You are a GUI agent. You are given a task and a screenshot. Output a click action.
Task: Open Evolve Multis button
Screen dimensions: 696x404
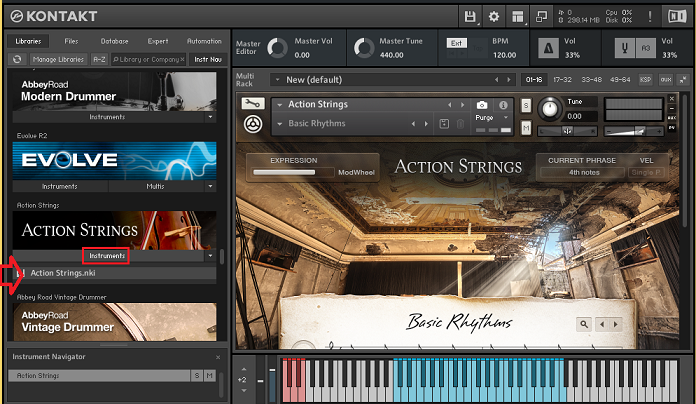(155, 186)
